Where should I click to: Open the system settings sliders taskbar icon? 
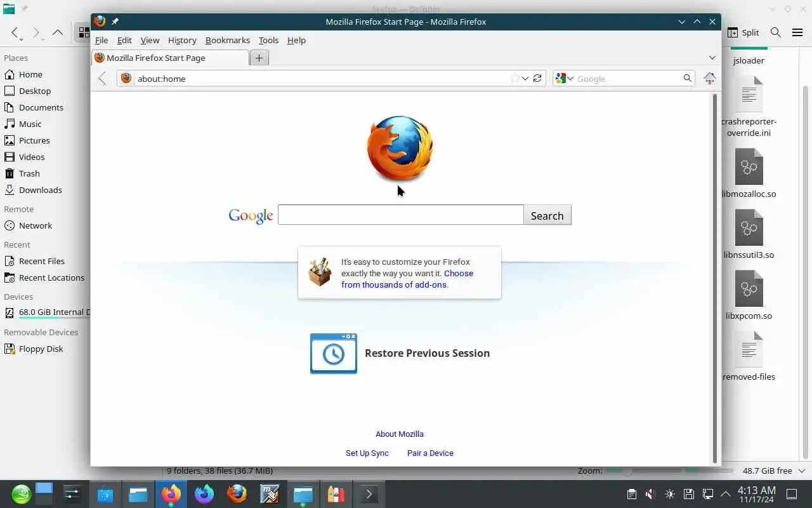click(x=72, y=494)
